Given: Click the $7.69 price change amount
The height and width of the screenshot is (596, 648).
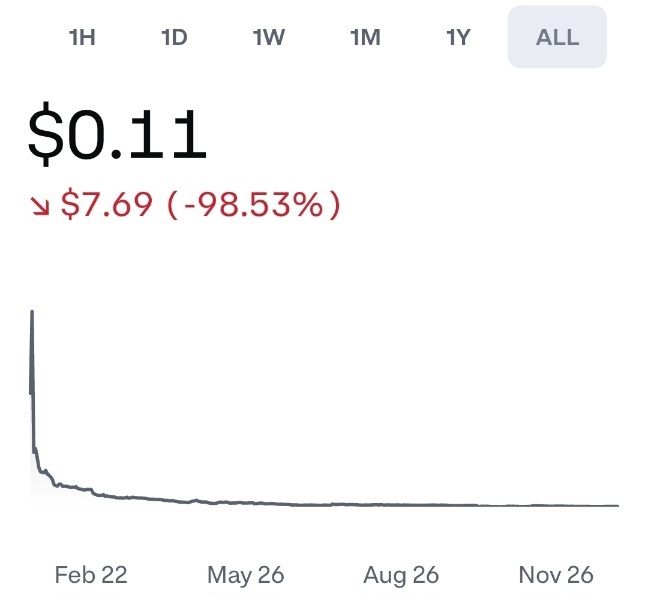Looking at the screenshot, I should click(x=107, y=206).
